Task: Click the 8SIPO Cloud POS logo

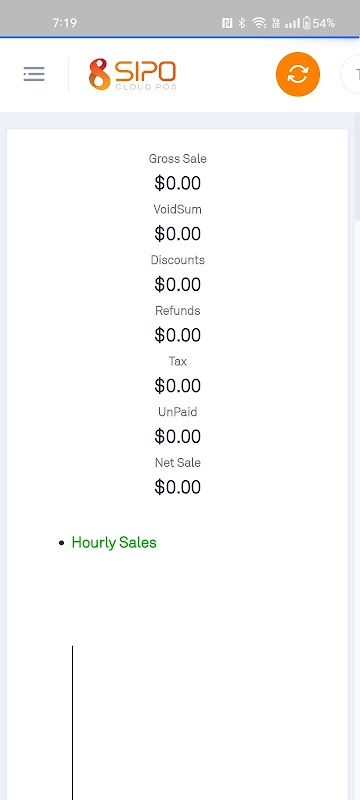Action: (x=133, y=74)
